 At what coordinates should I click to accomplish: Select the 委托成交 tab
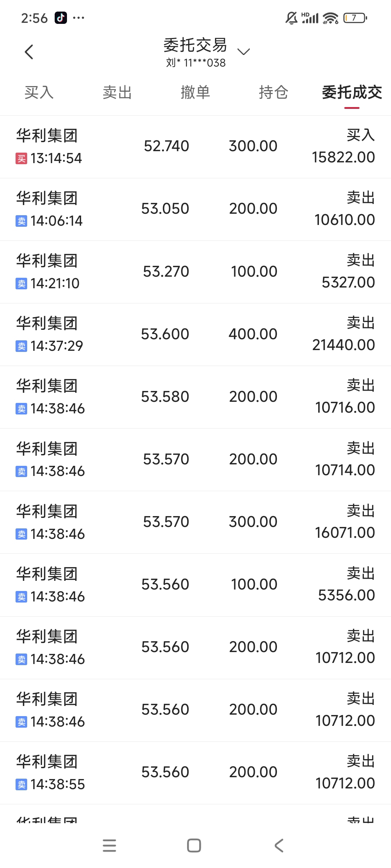pyautogui.click(x=352, y=93)
